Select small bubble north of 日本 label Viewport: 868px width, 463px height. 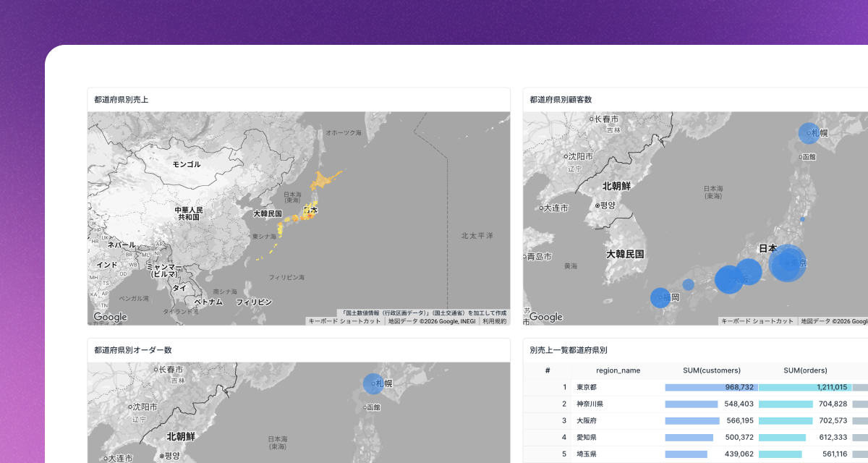[802, 218]
